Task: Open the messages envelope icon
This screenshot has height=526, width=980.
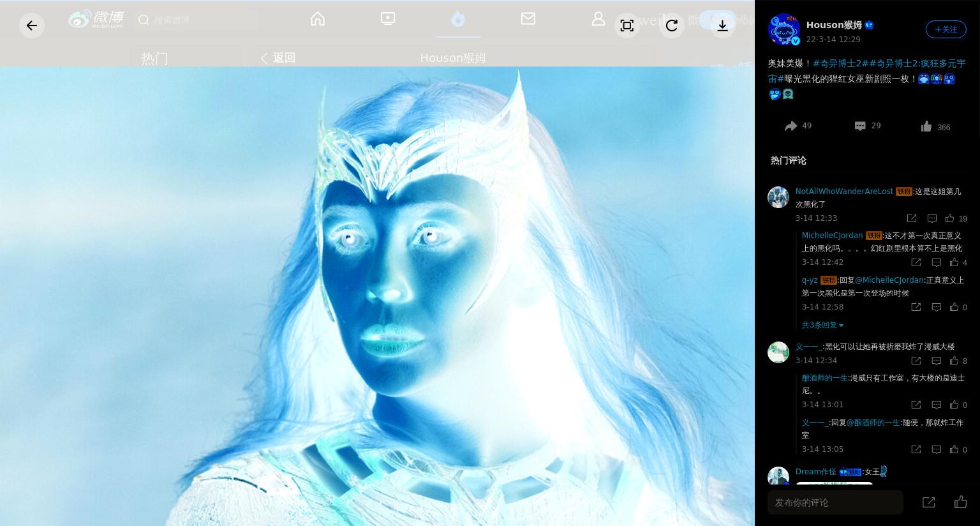Action: 528,19
